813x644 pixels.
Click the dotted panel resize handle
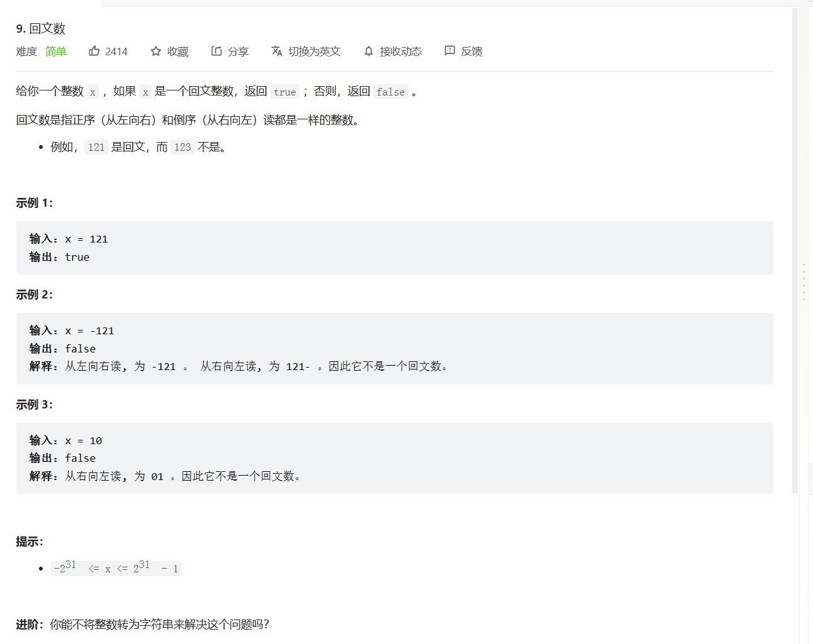coord(804,282)
